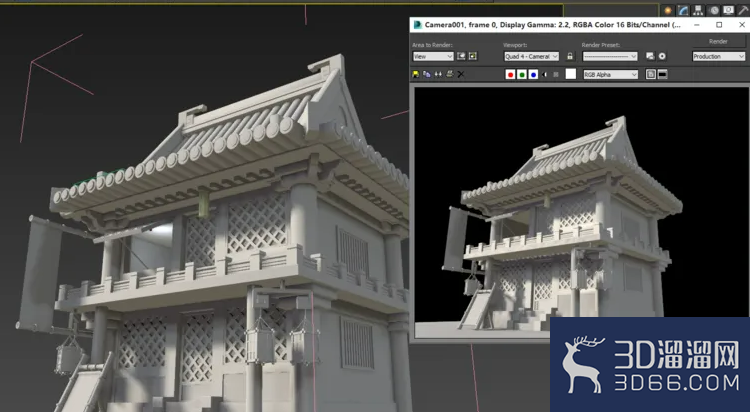The width and height of the screenshot is (750, 412).
Task: Open the Utilities hammer panel tab
Action: pos(743,10)
